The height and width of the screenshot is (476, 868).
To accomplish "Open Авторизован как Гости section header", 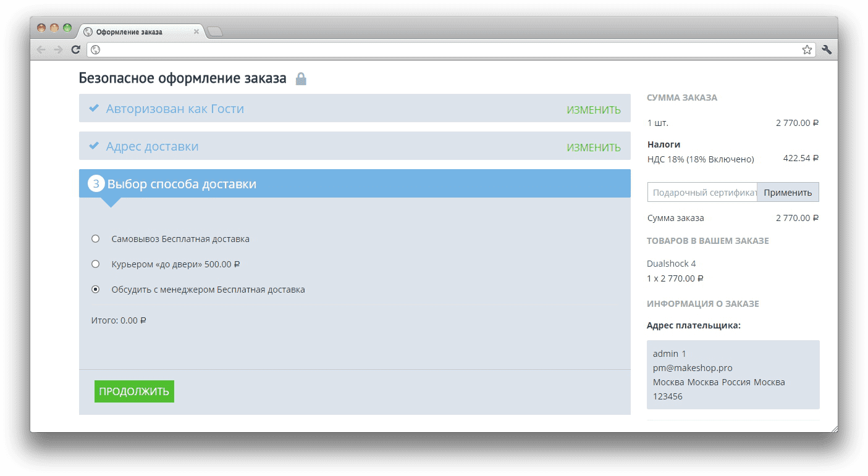I will [x=355, y=108].
